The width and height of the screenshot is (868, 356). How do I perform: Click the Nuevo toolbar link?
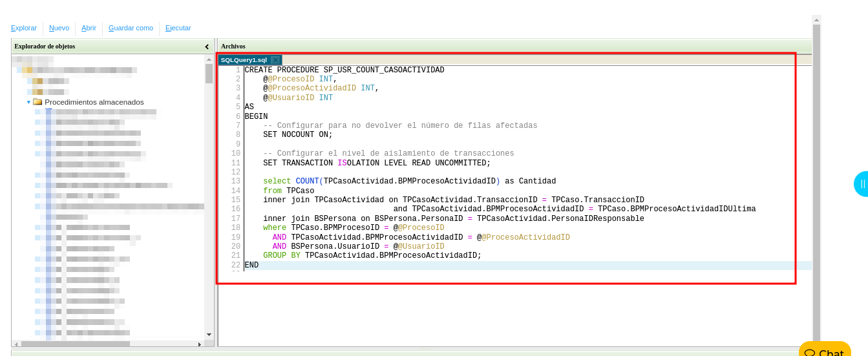59,28
